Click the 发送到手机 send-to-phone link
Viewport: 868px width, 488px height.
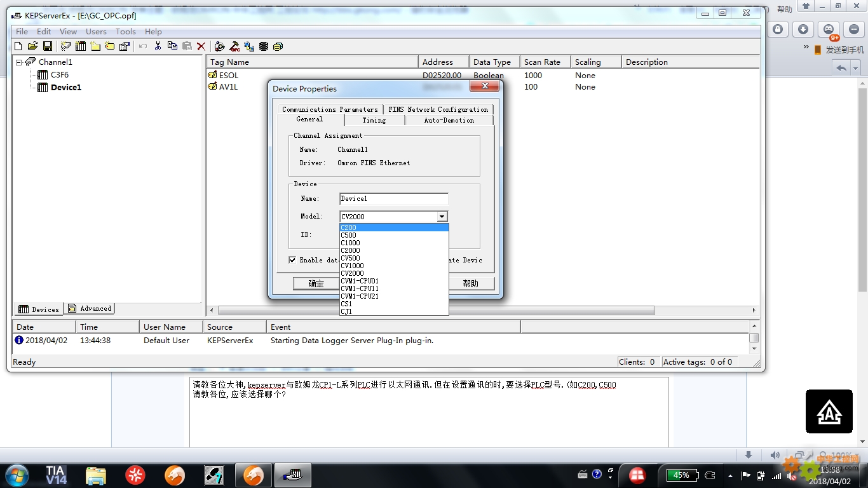(838, 50)
